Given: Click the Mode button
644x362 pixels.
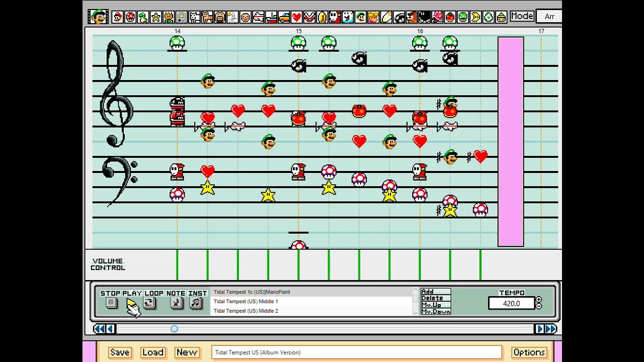Looking at the screenshot, I should coord(522,16).
